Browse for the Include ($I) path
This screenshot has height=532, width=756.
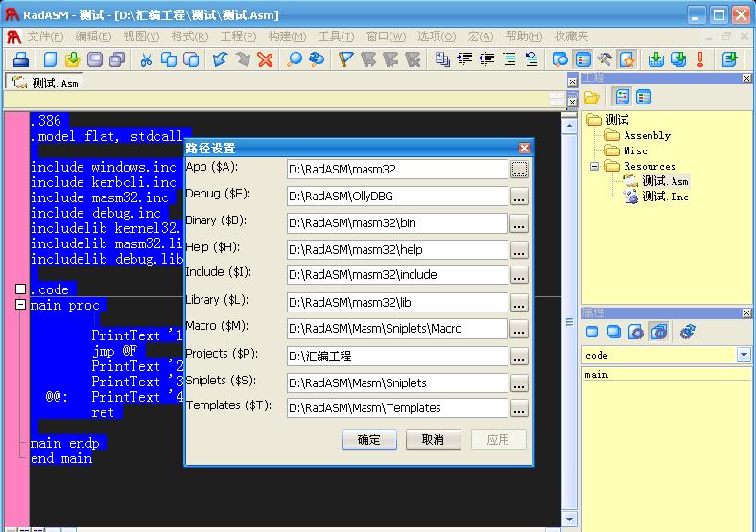[x=519, y=275]
